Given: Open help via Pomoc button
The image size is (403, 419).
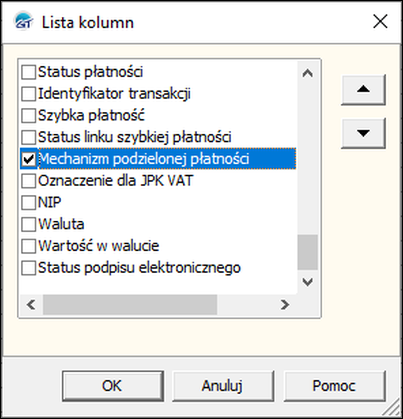Looking at the screenshot, I should [x=334, y=386].
